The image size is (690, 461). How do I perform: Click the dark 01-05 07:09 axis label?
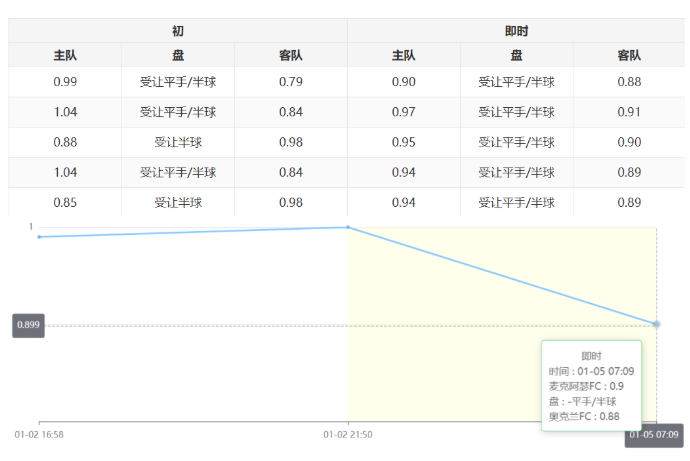coord(653,435)
